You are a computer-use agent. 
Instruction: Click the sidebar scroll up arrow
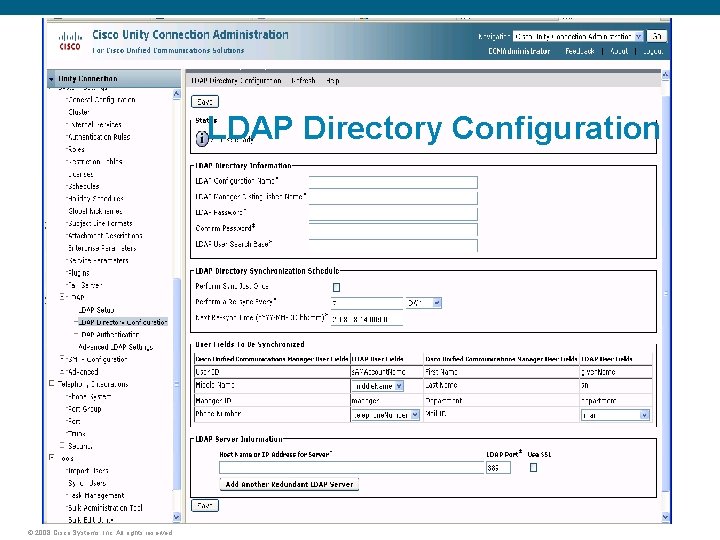click(x=177, y=94)
